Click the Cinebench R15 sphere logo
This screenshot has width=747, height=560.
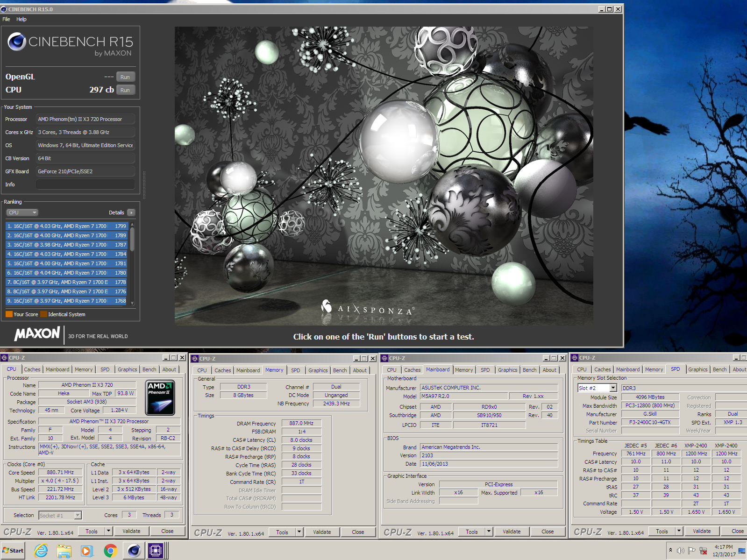click(x=16, y=42)
